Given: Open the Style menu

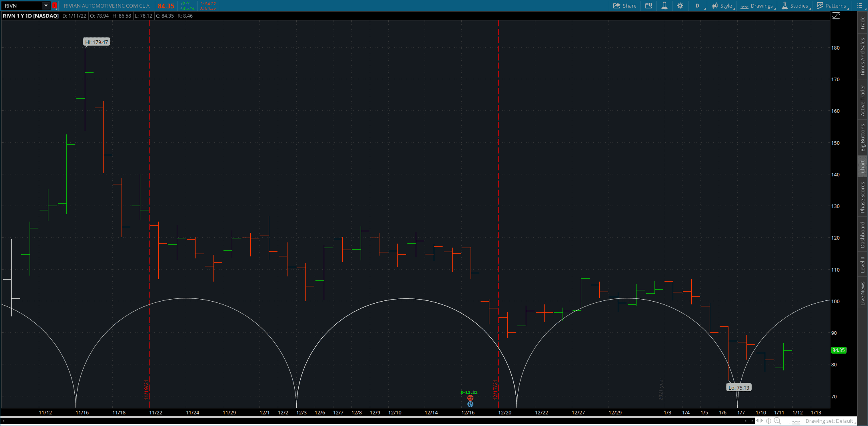Looking at the screenshot, I should click(723, 6).
